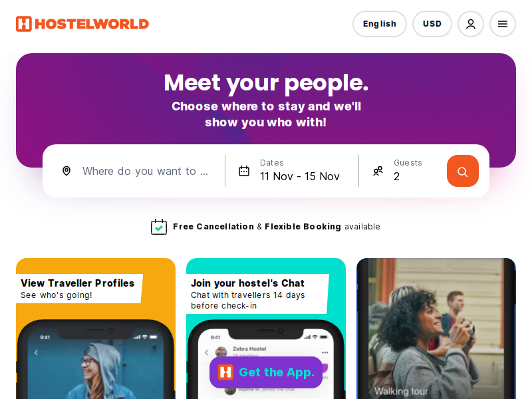Open the USD currency selector
Screen dimensions: 532x399
(432, 24)
